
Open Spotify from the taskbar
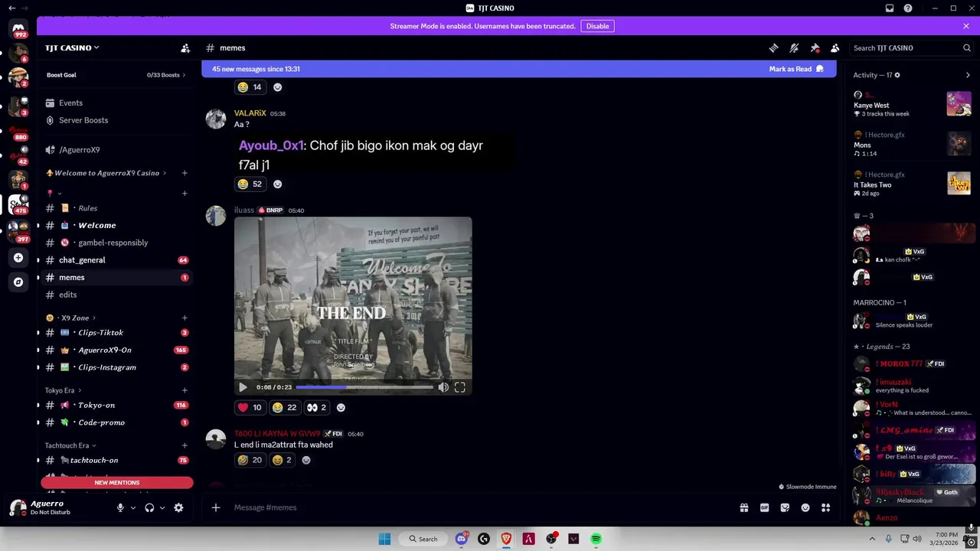click(596, 539)
